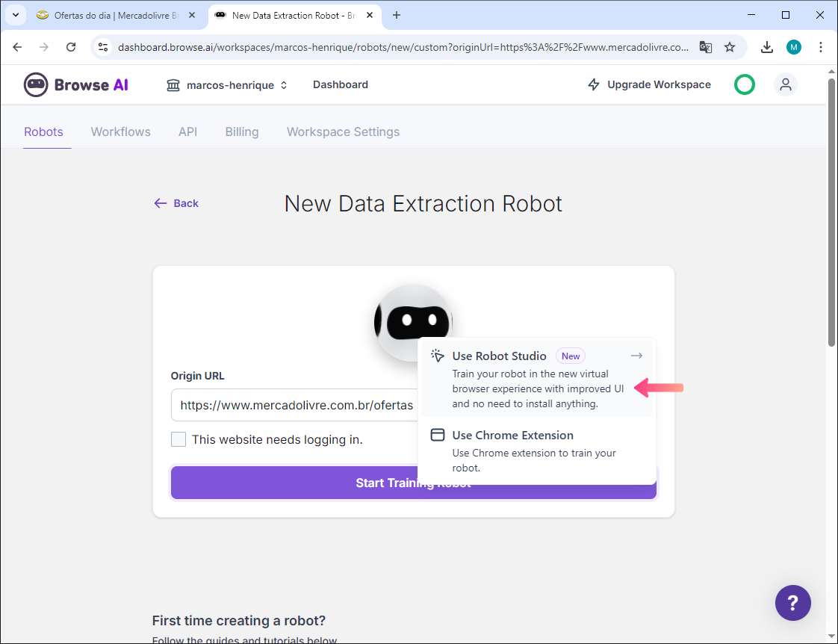838x644 pixels.
Task: Click the workspace building icon
Action: pyautogui.click(x=173, y=85)
